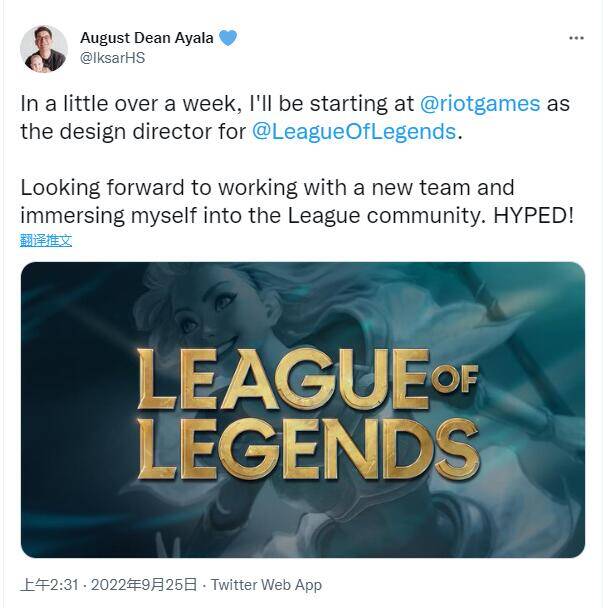Viewport: 603px width, 608px height.
Task: Click the golden LEAGUE word in logo
Action: pyautogui.click(x=283, y=379)
